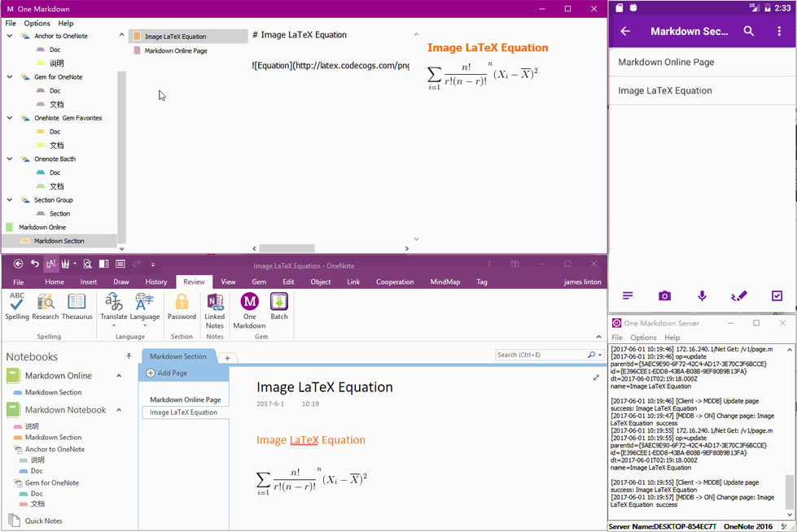Screen dimensions: 797x532
Task: Start inking with the pen icon
Action: tap(739, 296)
